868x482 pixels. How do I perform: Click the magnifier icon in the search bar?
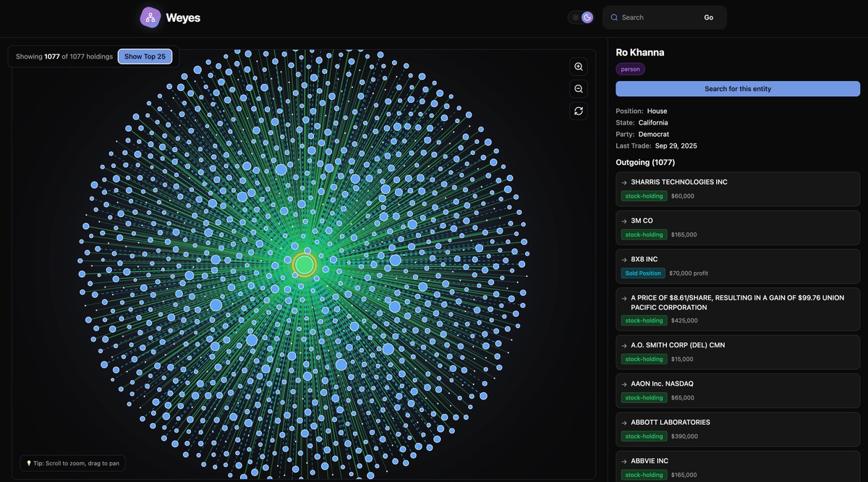tap(613, 16)
